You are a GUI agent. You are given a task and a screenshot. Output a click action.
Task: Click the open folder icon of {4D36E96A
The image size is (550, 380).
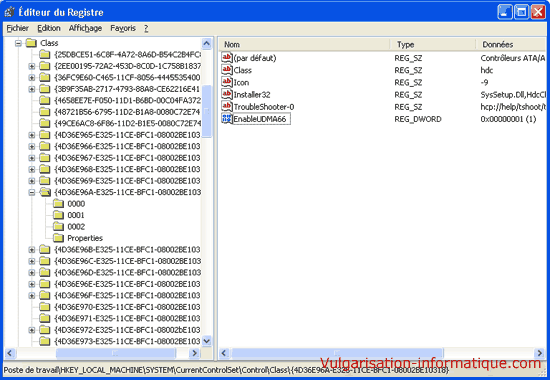point(45,192)
